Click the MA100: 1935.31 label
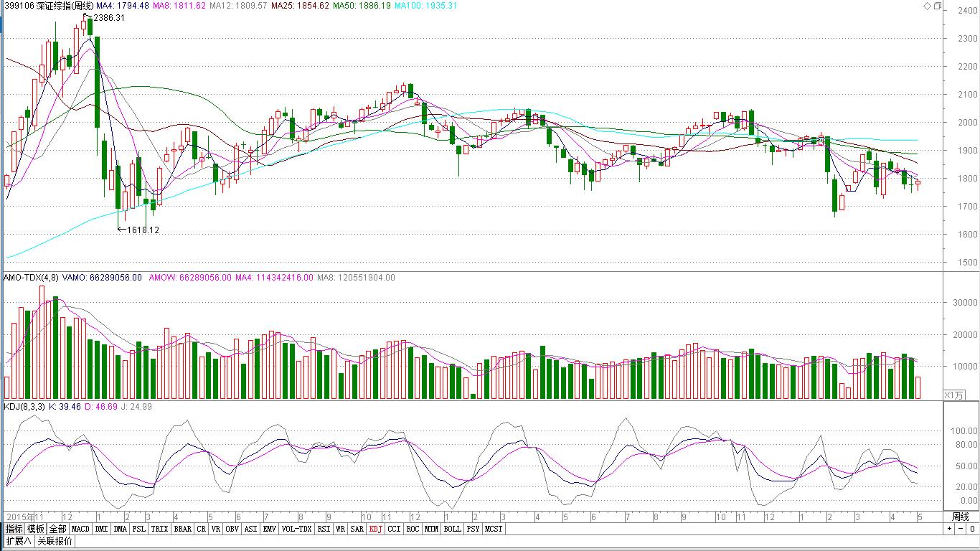This screenshot has width=980, height=551. point(426,6)
